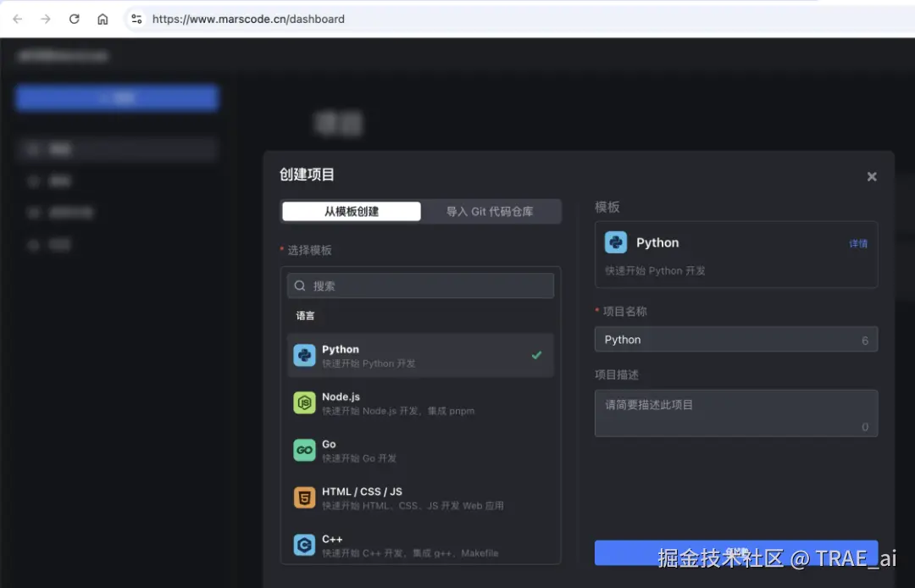The image size is (915, 588).
Task: Click the Python icon in the 模板 card
Action: point(614,242)
